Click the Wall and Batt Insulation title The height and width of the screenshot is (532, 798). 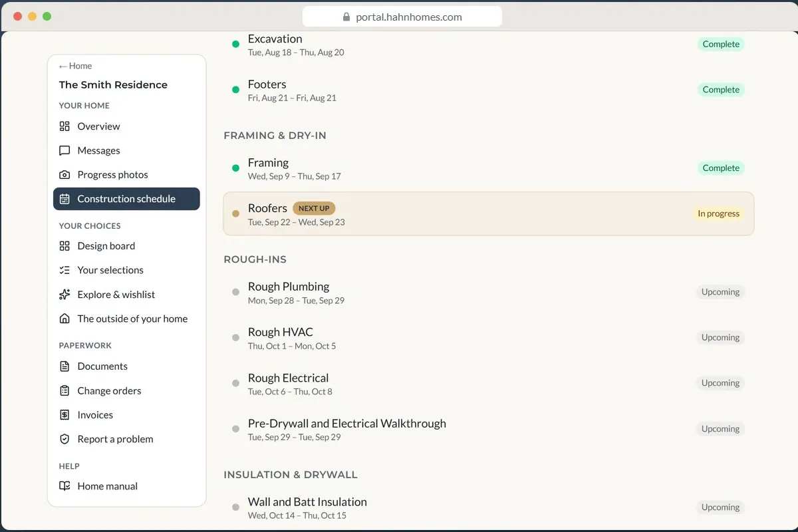click(x=307, y=502)
